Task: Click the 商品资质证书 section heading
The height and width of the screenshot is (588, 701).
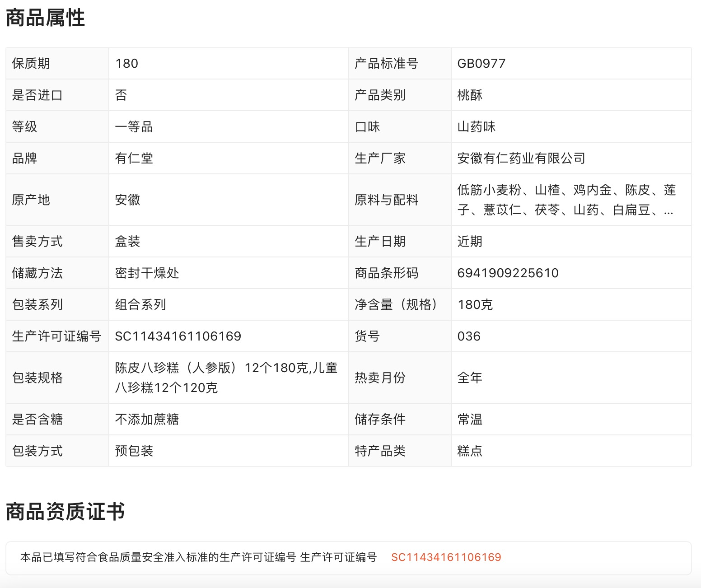Action: [x=65, y=512]
